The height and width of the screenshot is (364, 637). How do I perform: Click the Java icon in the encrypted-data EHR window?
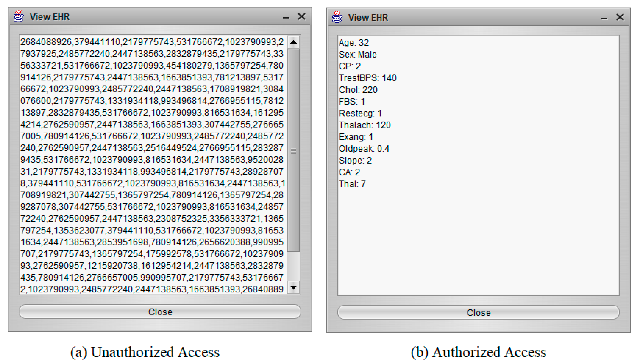click(x=19, y=17)
